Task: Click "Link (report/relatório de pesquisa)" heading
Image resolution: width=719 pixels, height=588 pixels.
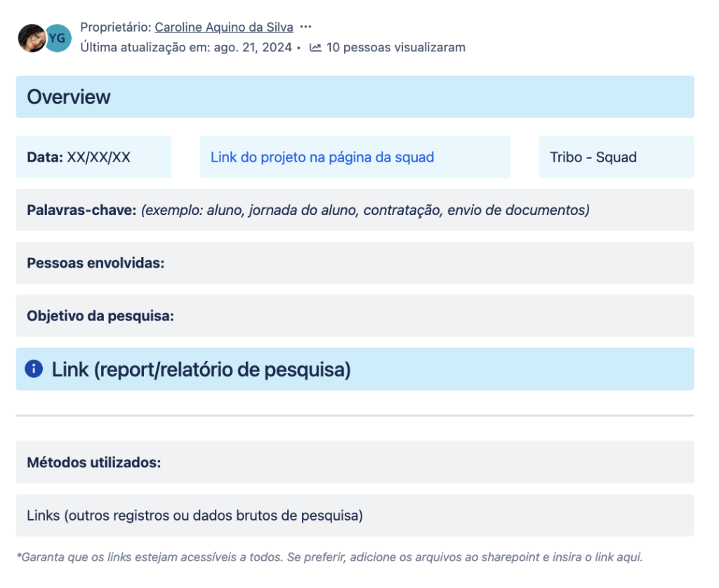Action: click(201, 370)
